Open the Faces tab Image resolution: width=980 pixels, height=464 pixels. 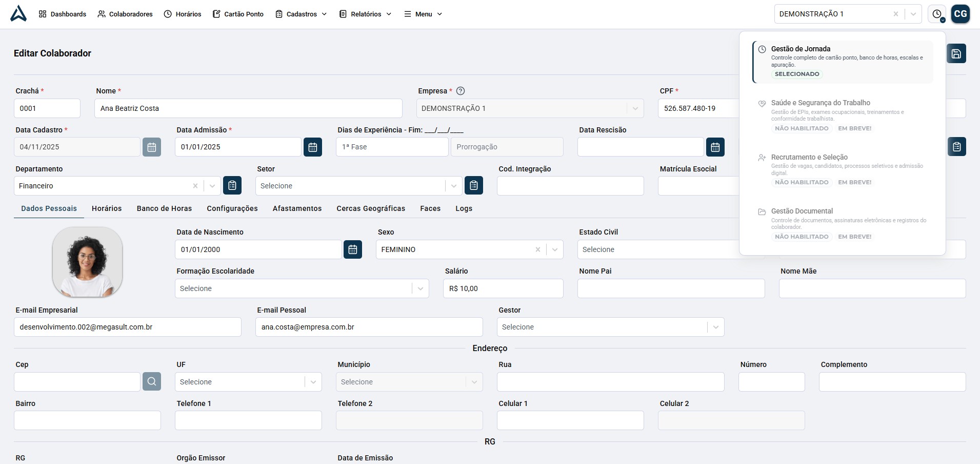430,208
